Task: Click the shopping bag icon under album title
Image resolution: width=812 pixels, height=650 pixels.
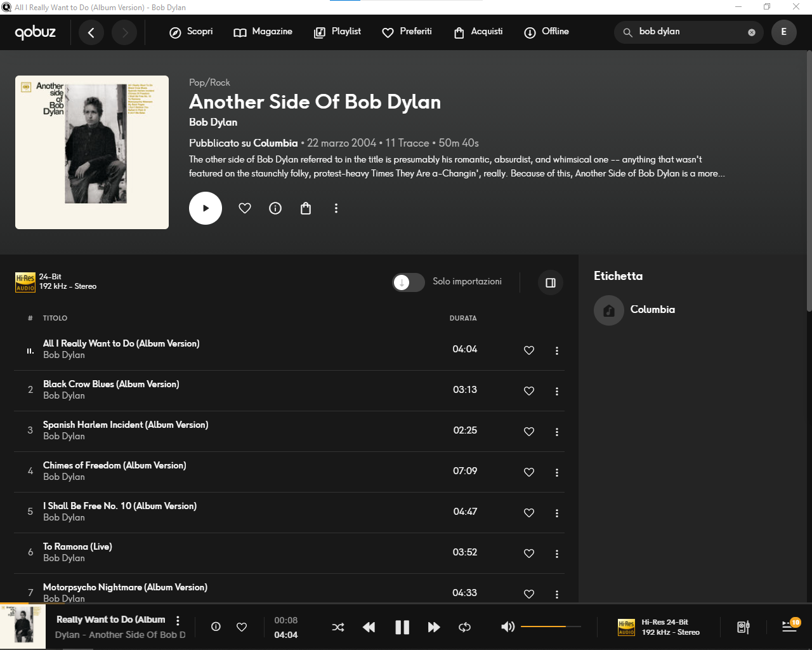Action: [306, 208]
